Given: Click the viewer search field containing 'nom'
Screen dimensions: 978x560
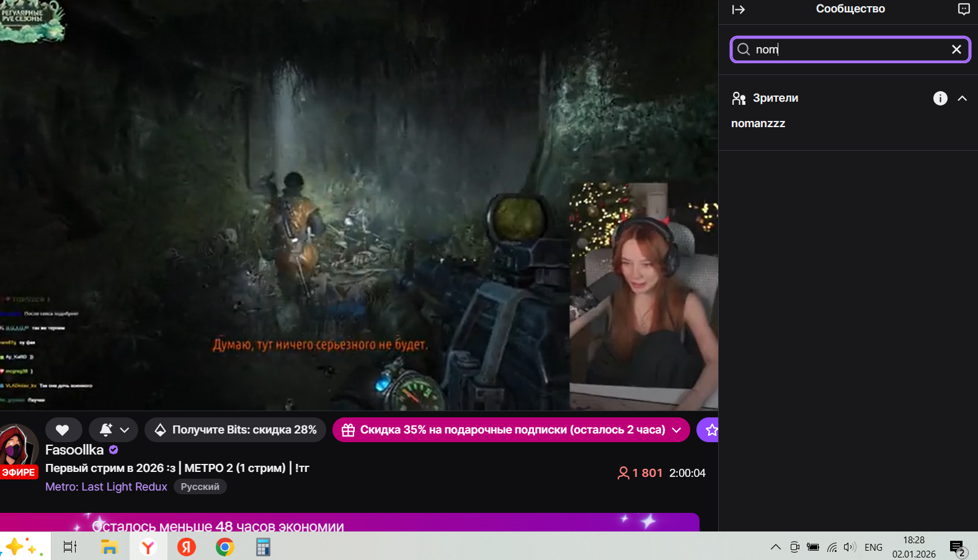Looking at the screenshot, I should point(850,50).
